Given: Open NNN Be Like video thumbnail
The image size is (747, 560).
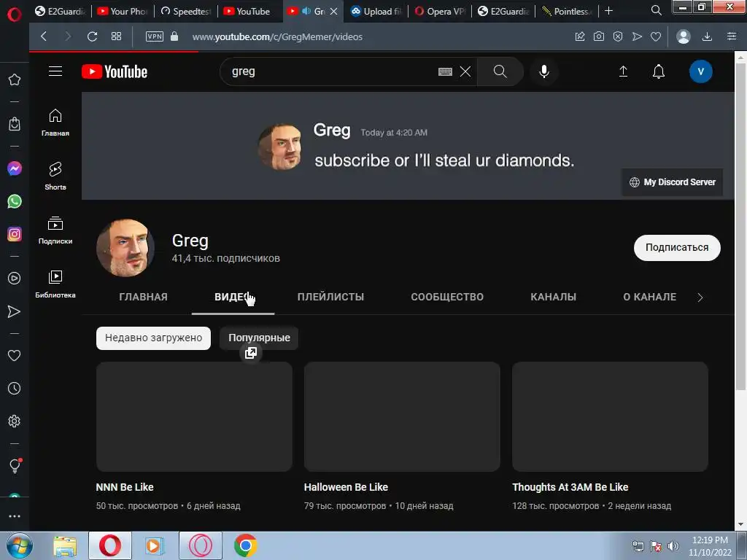Looking at the screenshot, I should point(194,416).
